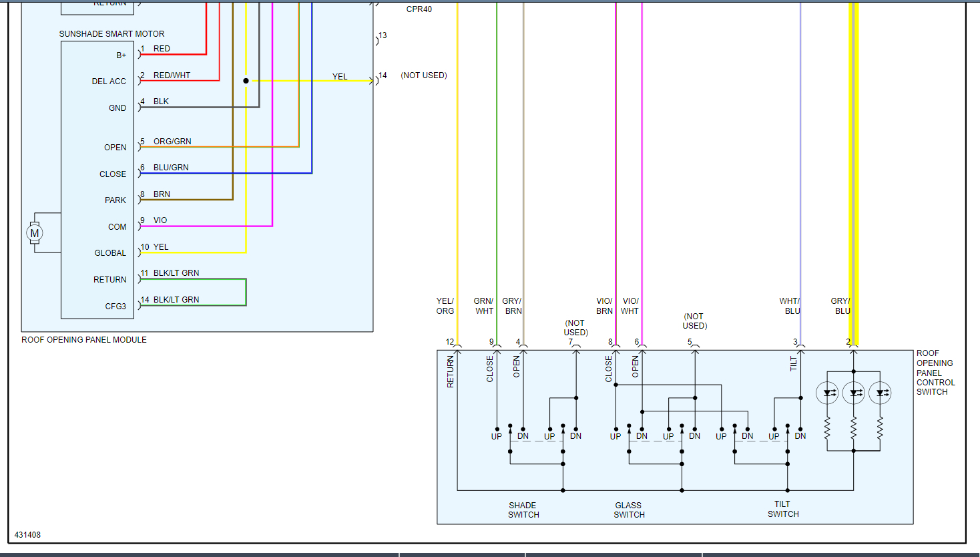Image resolution: width=980 pixels, height=557 pixels.
Task: Click vertical RETURN label at switch pin 12
Action: [x=451, y=371]
